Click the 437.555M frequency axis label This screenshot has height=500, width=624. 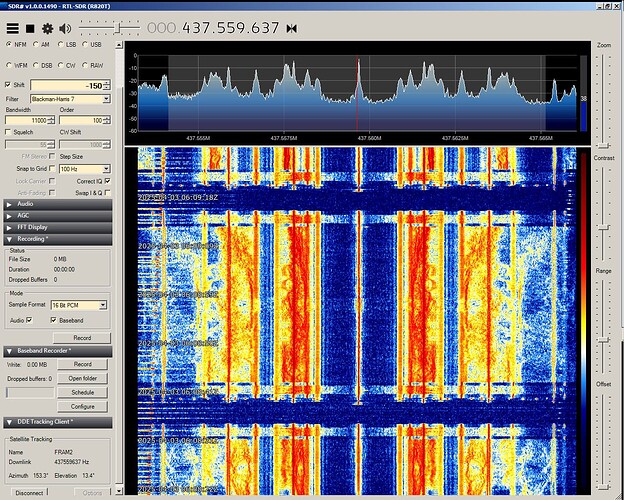(198, 138)
